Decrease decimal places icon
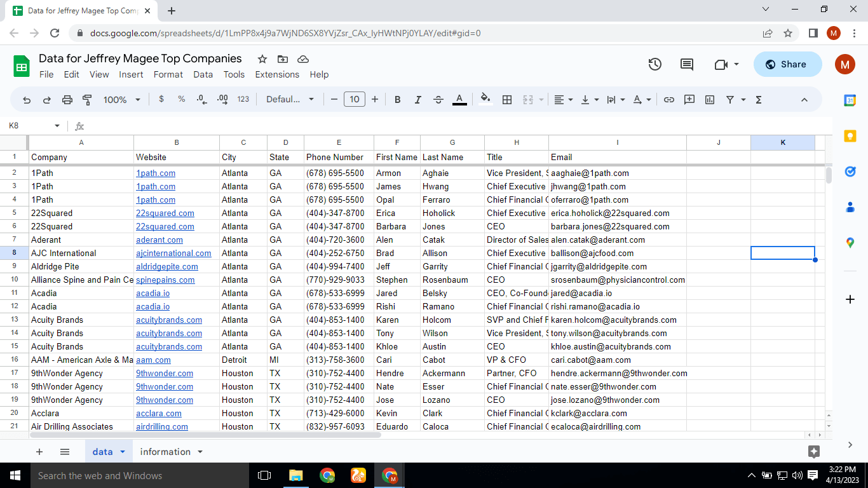Viewport: 868px width, 488px height. coord(201,99)
